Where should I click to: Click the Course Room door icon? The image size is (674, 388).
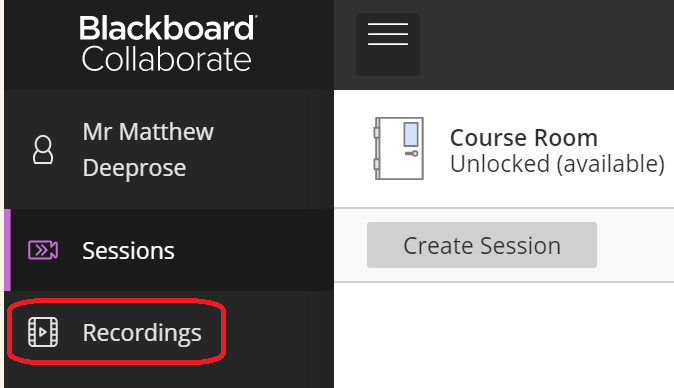click(399, 148)
